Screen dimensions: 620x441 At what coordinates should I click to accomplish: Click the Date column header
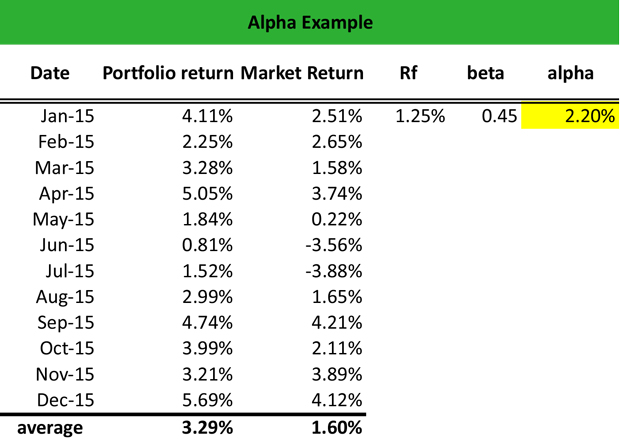coord(50,73)
